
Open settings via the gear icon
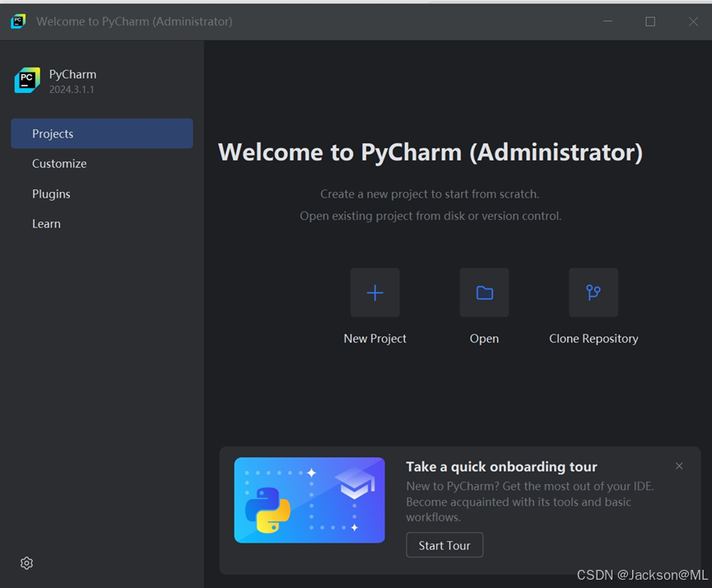pyautogui.click(x=27, y=563)
